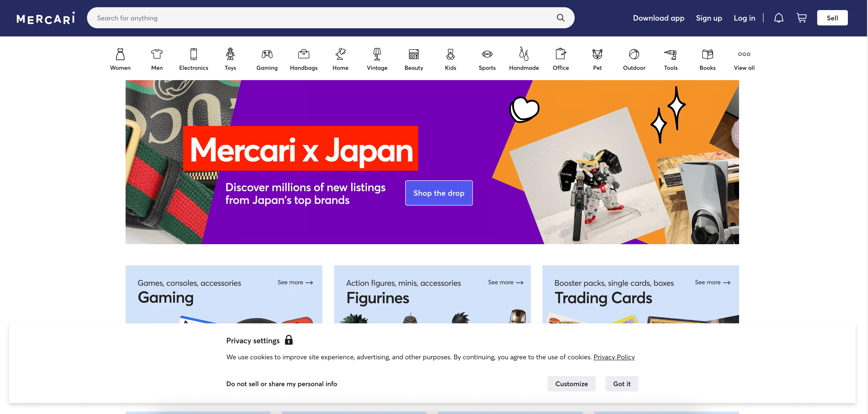
Task: Click the Sign up menu item
Action: point(709,18)
